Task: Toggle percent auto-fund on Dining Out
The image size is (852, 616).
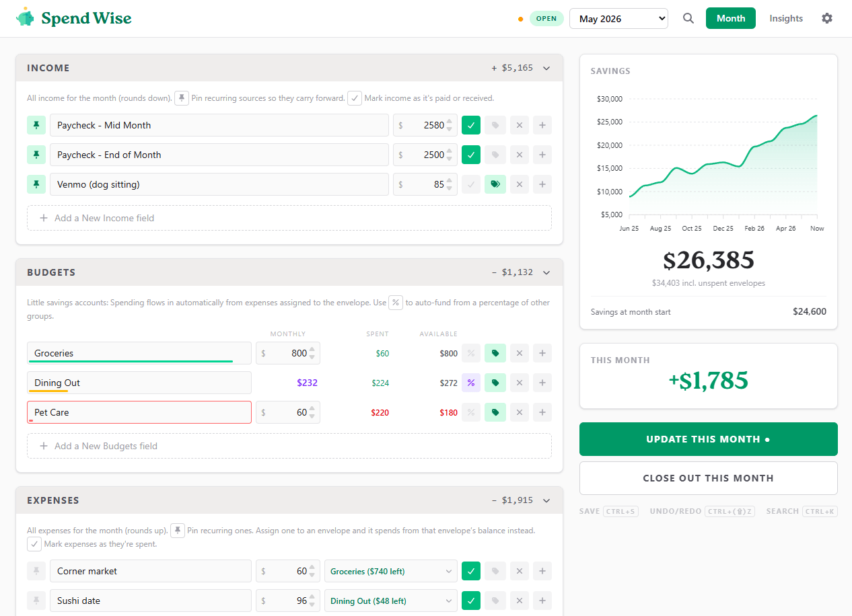Action: 471,383
